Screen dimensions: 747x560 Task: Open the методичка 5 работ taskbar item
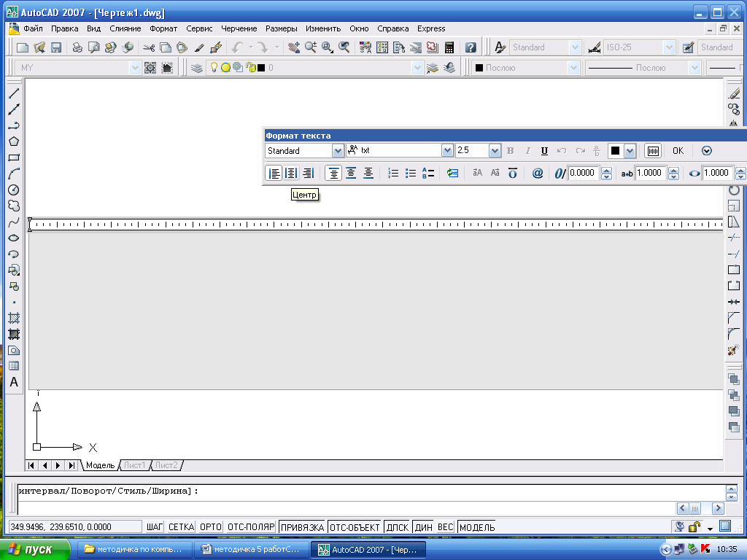click(x=251, y=550)
